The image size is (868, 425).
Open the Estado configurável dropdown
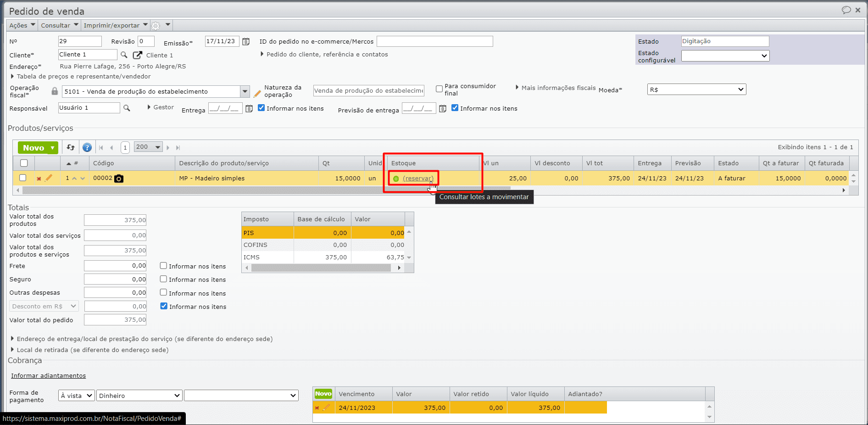(725, 56)
